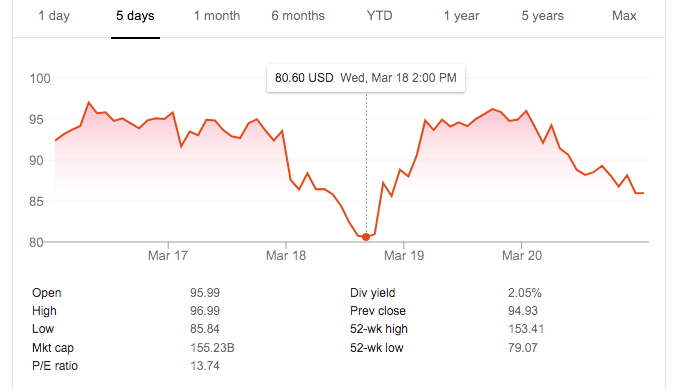Click the orange data point marker
Viewport: 677px width, 389px height.
click(x=366, y=237)
